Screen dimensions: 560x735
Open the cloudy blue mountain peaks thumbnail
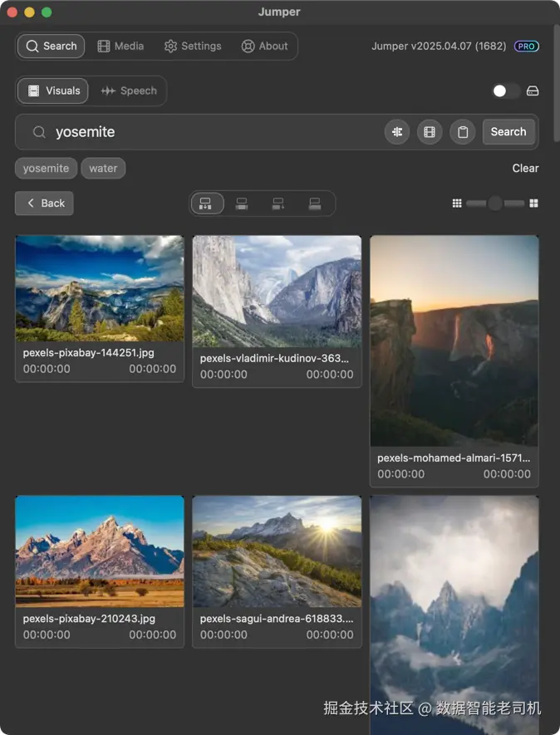pos(454,615)
